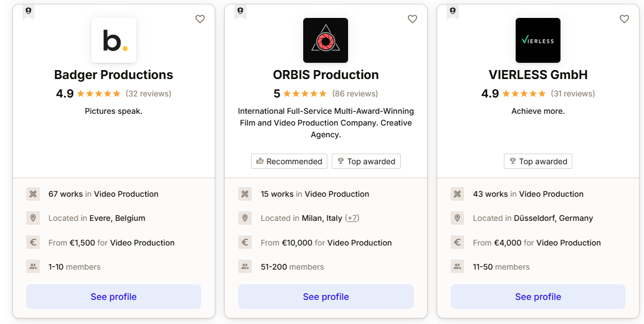Open the Badger Productions title
The width and height of the screenshot is (644, 324).
[x=114, y=75]
